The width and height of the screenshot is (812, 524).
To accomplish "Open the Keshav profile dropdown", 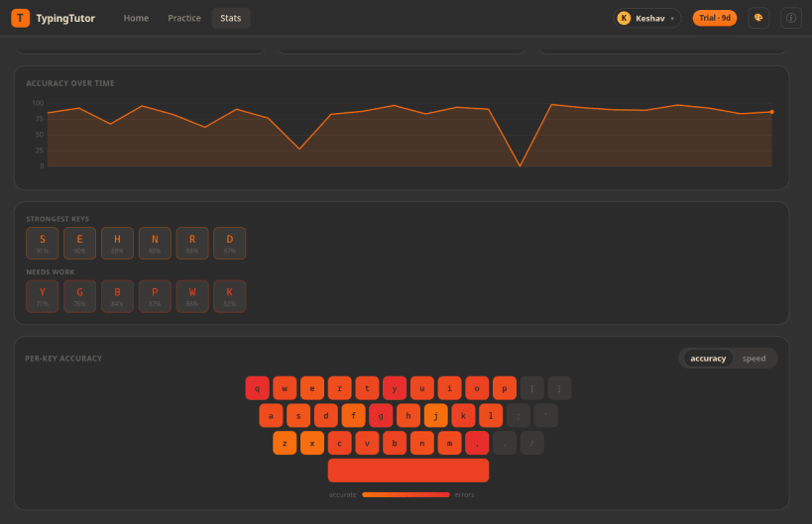I will point(646,18).
